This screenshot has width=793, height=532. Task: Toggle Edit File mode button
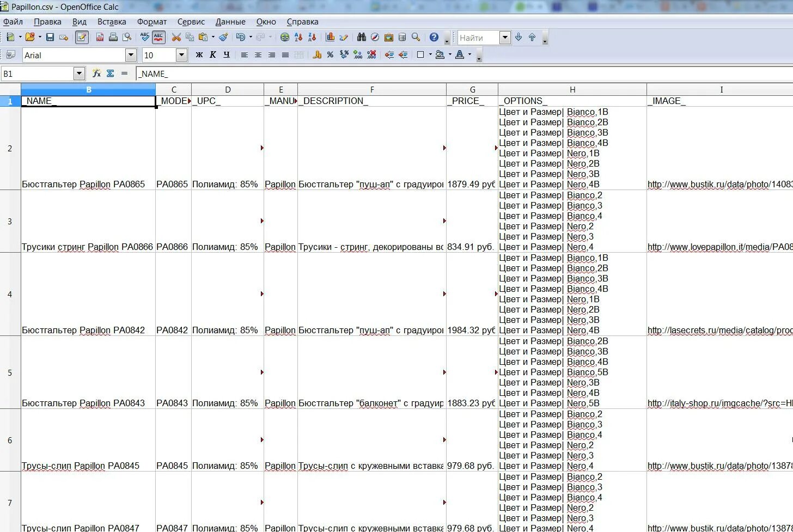tap(82, 37)
